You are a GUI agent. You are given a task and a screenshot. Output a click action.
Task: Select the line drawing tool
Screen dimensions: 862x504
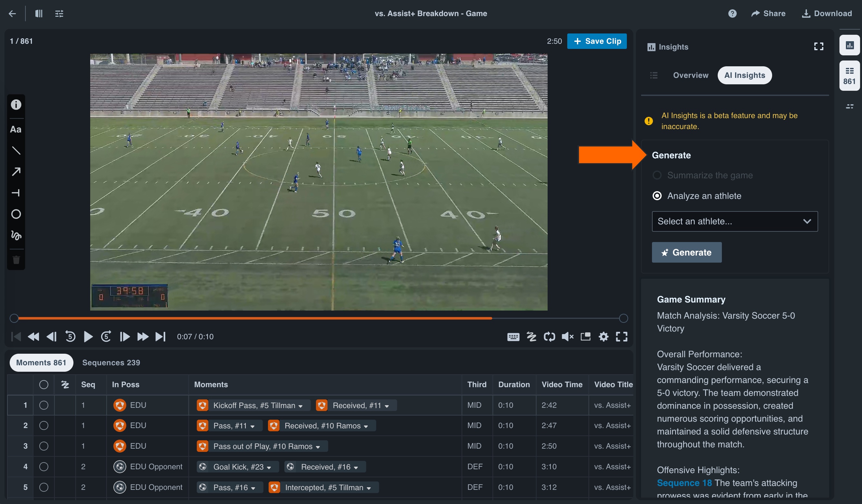tap(16, 150)
